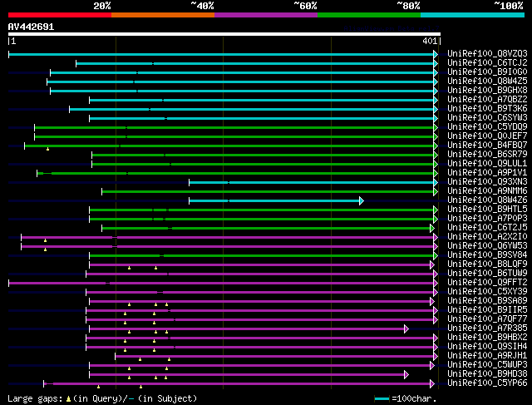Screen dimensions: 532x405
Task: Click the UniRef100_B9SV84 hit label
Action: tap(487, 255)
